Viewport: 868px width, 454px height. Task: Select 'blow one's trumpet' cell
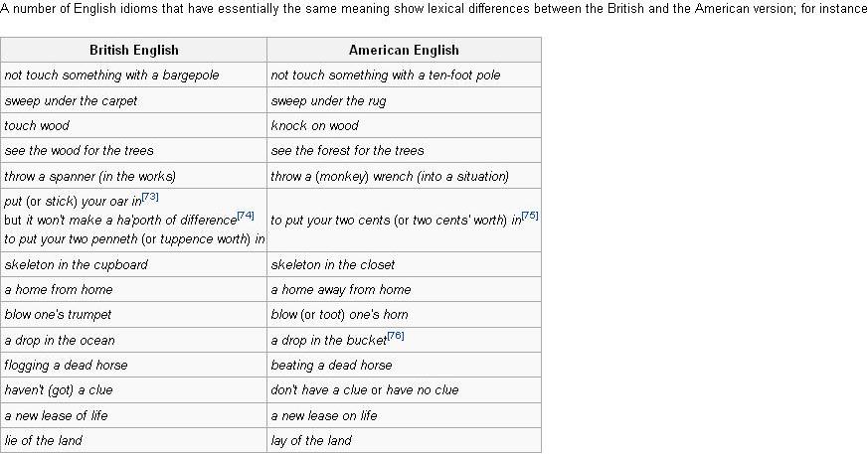pos(134,314)
